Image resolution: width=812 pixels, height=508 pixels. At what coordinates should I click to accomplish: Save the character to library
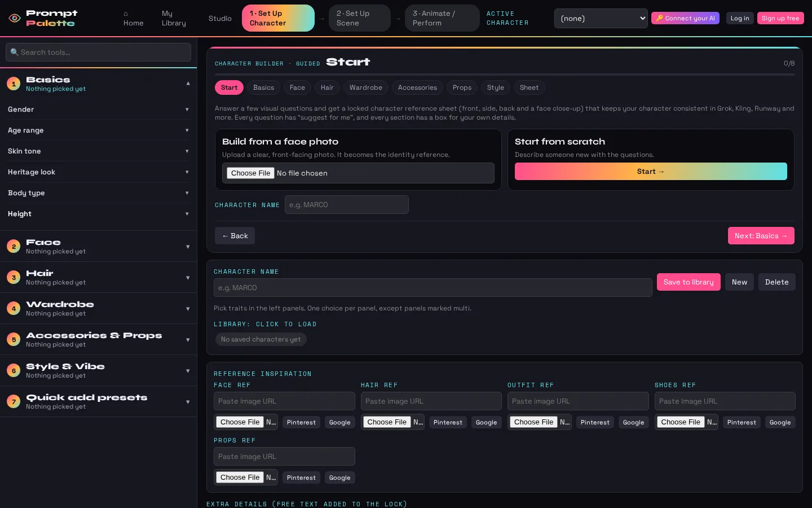click(689, 282)
